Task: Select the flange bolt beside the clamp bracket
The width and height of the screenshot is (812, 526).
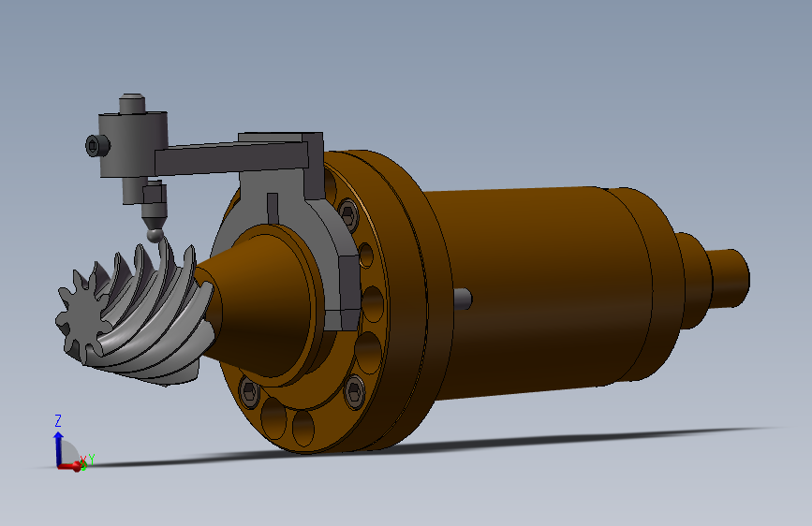Action: pos(348,214)
